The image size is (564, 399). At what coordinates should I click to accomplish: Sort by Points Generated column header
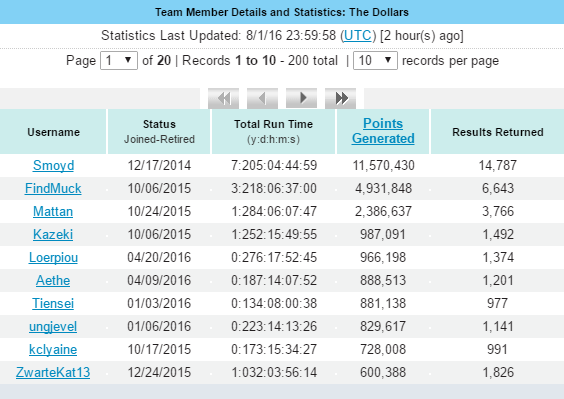click(x=383, y=131)
